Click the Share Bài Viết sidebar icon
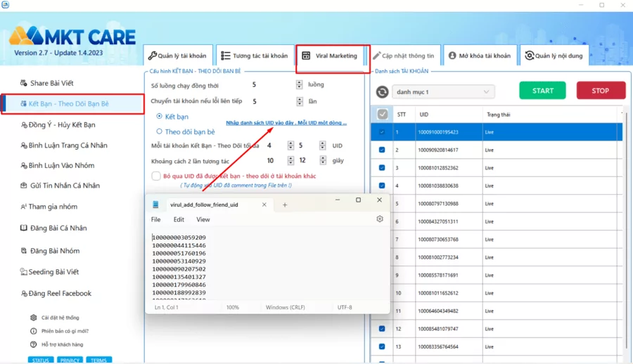 pyautogui.click(x=24, y=83)
